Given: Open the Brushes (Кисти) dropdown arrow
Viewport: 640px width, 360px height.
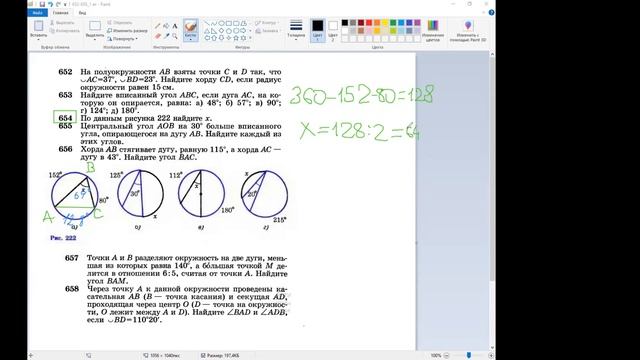Looking at the screenshot, I should [x=191, y=40].
